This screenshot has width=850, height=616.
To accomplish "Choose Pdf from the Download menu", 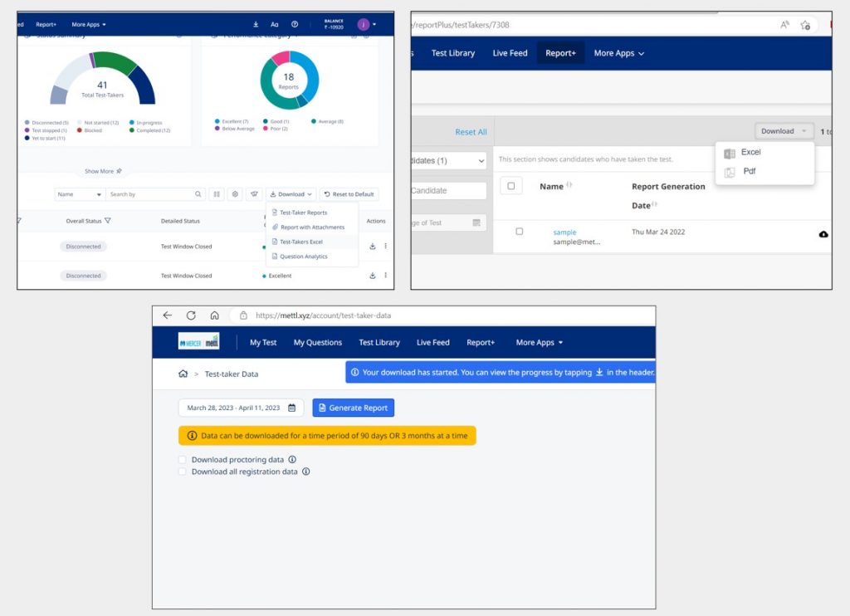I will pyautogui.click(x=749, y=171).
